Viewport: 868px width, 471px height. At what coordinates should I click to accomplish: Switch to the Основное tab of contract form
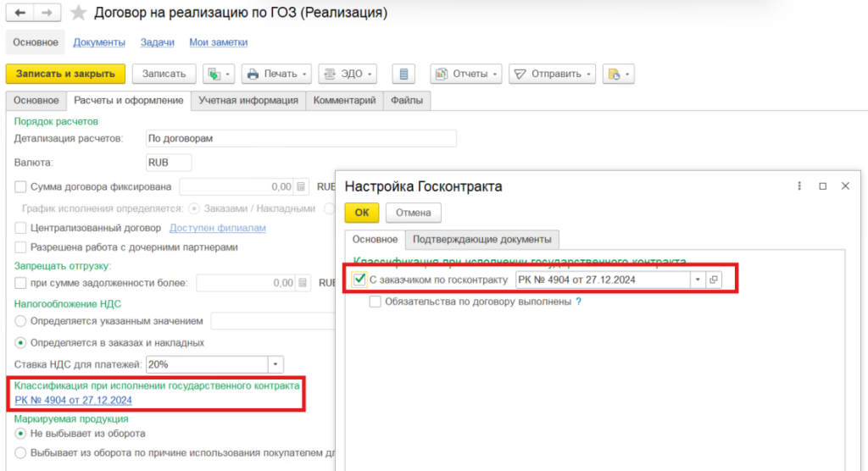coord(36,100)
